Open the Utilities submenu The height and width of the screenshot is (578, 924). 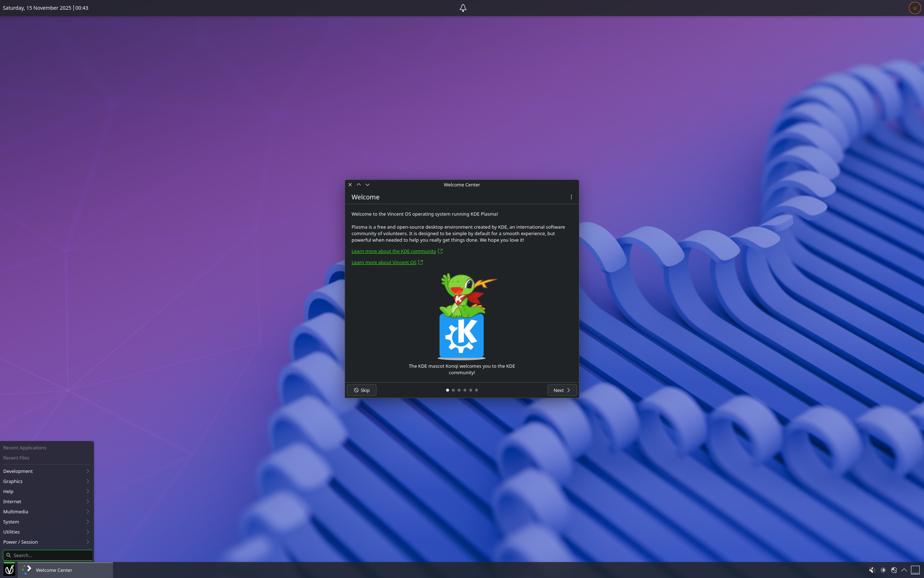(47, 532)
